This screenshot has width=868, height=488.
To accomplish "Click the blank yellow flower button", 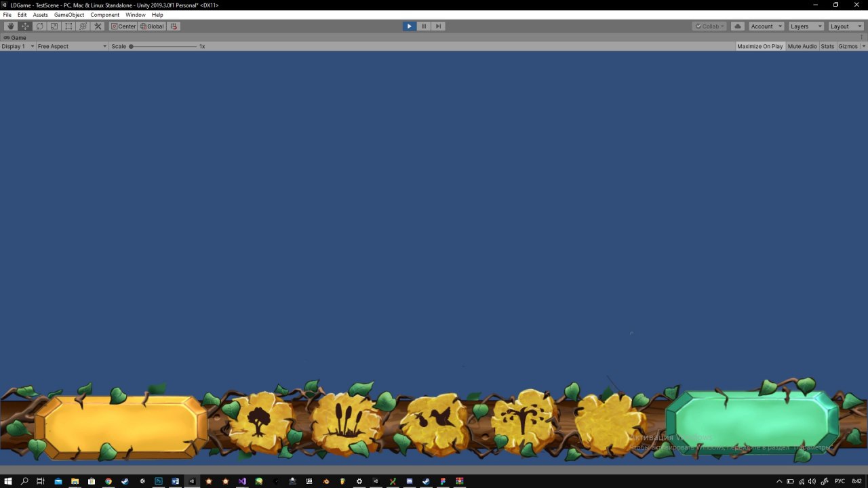I will coord(608,424).
